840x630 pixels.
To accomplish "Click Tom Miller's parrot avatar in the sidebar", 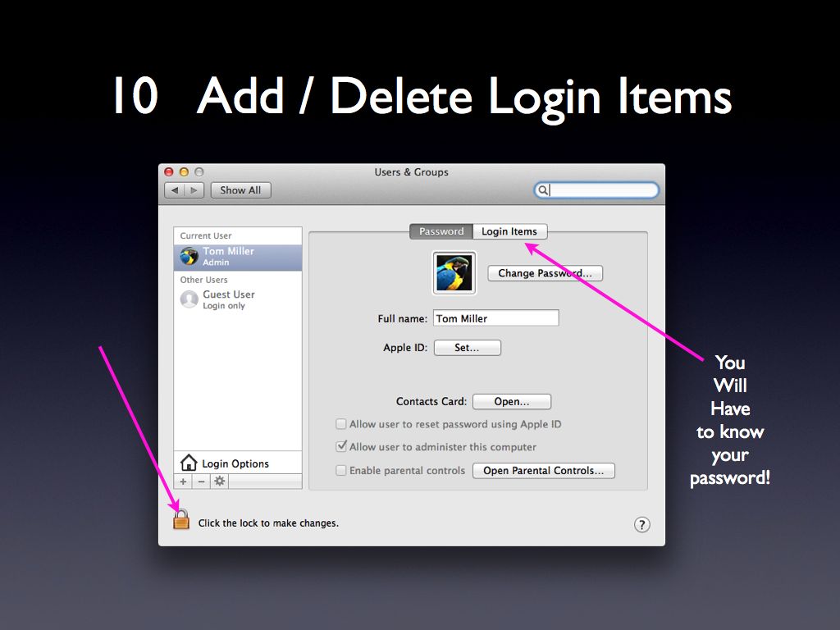I will (189, 256).
